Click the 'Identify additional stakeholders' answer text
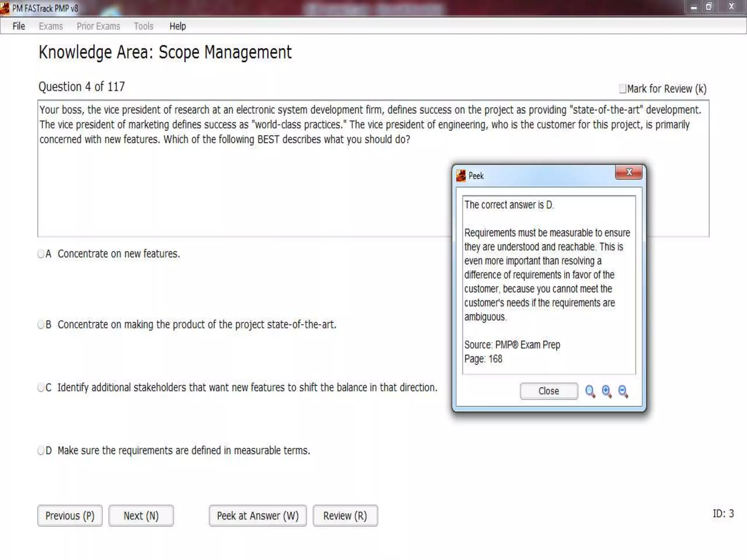Image resolution: width=747 pixels, height=560 pixels. 247,387
